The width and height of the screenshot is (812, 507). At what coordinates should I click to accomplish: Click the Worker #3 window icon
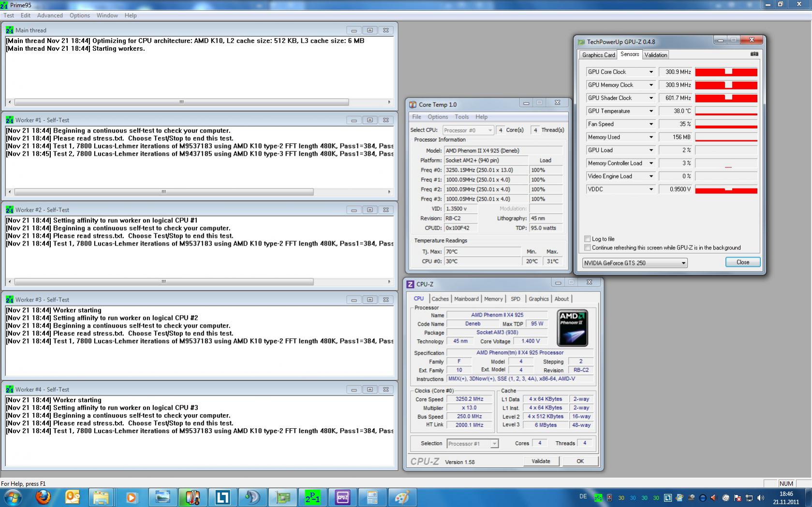10,300
